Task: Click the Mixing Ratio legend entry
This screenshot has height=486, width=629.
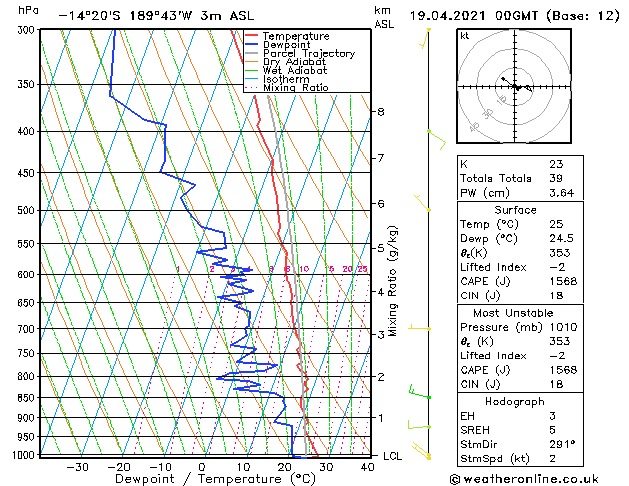Action: pos(287,88)
